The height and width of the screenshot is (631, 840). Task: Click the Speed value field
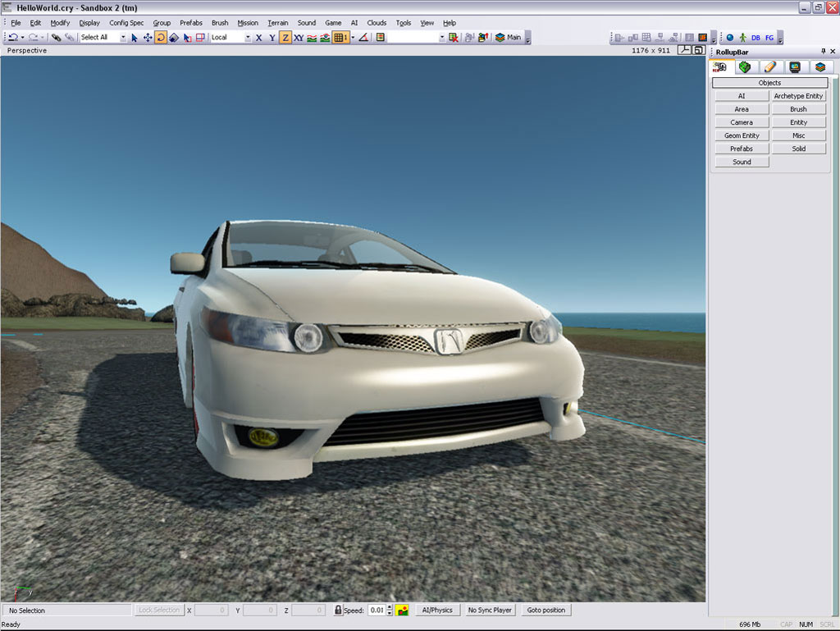click(x=377, y=610)
